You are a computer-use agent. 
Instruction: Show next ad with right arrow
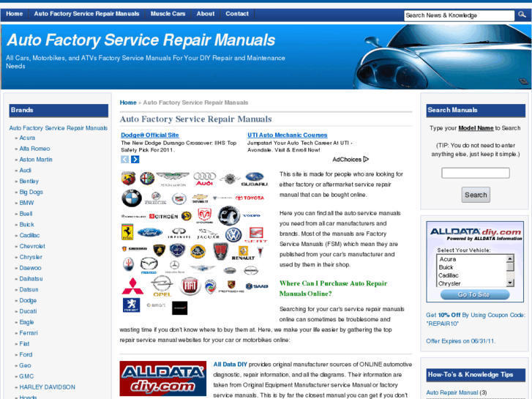pos(135,160)
